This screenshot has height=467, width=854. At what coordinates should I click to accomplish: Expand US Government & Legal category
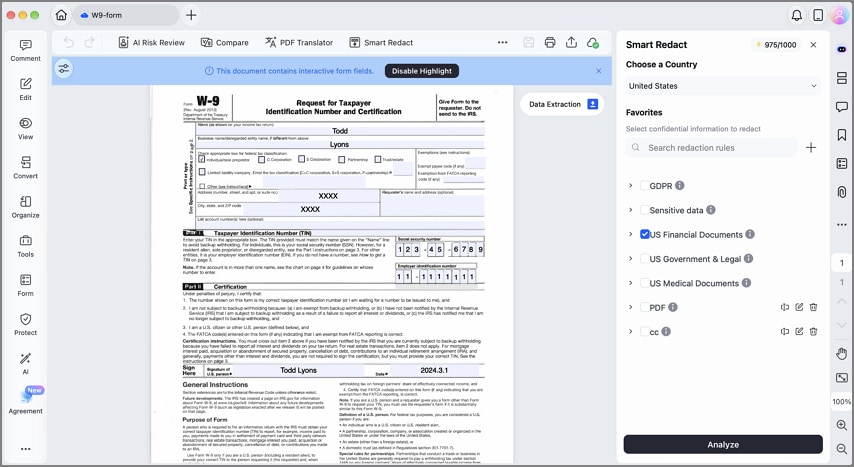point(631,259)
